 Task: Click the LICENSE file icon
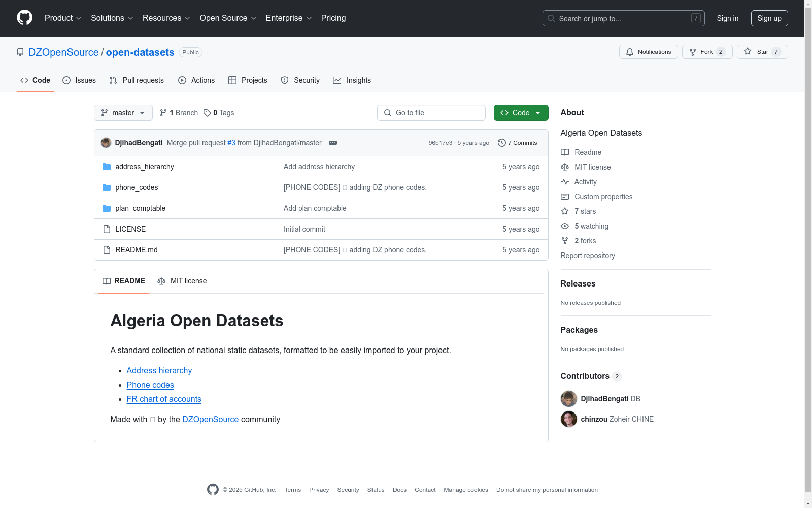click(x=107, y=229)
